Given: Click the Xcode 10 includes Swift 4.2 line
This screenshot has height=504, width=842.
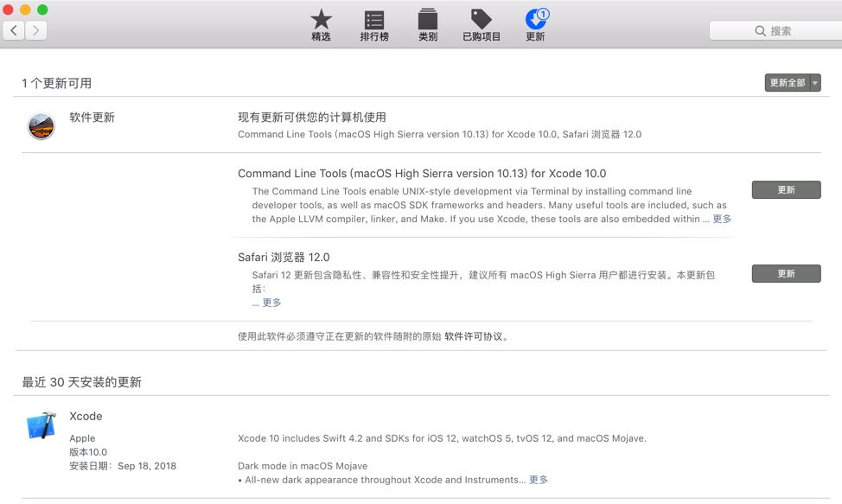Looking at the screenshot, I should (x=442, y=438).
